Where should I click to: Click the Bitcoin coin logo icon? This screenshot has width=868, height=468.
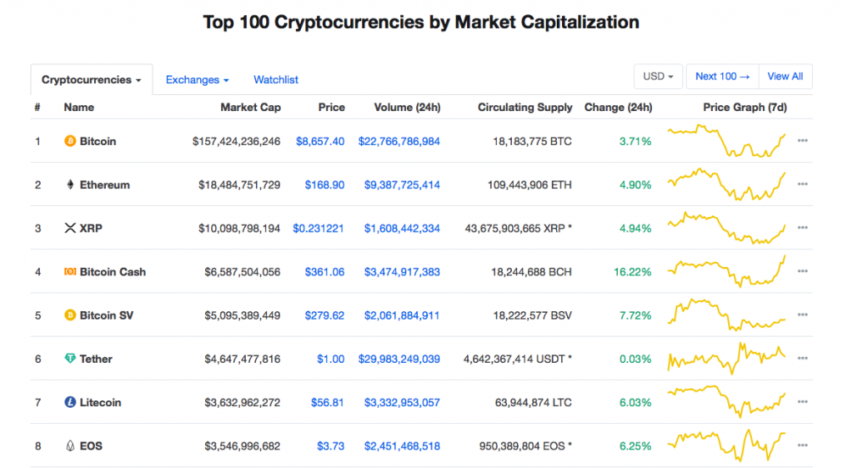pyautogui.click(x=70, y=142)
